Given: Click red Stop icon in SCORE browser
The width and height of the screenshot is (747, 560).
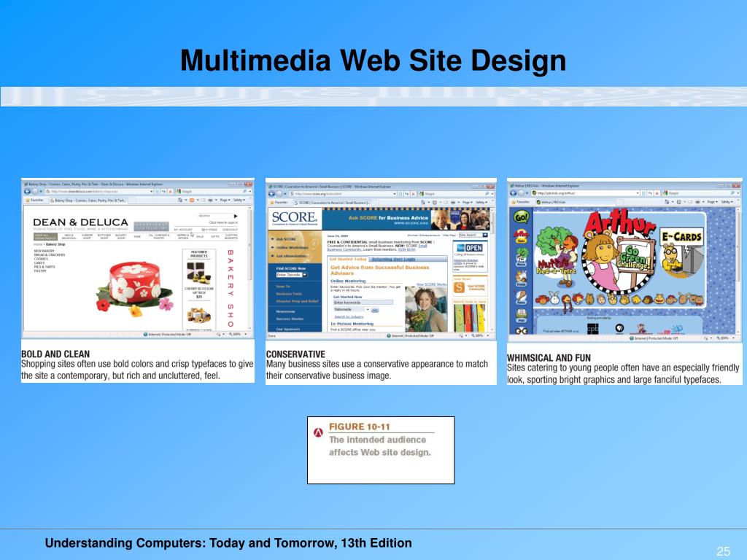Looking at the screenshot, I should point(414,194).
